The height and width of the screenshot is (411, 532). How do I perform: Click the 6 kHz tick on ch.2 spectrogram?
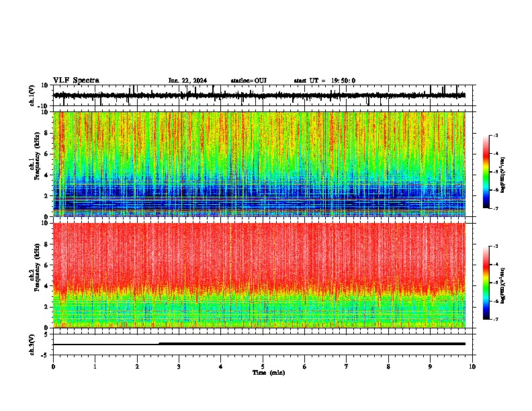pyautogui.click(x=47, y=265)
